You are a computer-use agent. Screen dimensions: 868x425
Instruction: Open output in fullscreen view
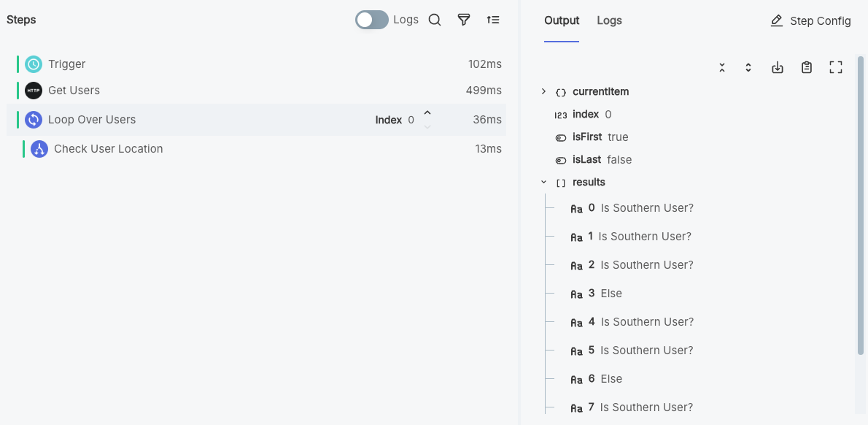pyautogui.click(x=836, y=68)
